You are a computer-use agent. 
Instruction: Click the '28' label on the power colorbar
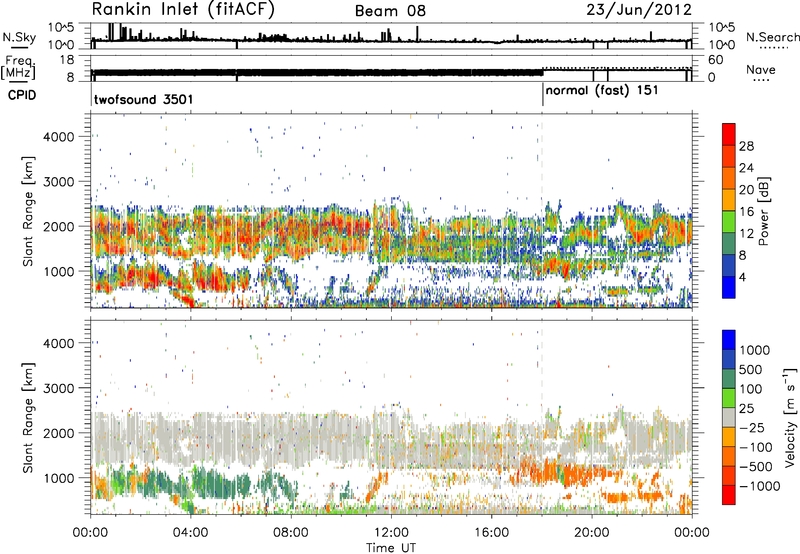pos(746,146)
